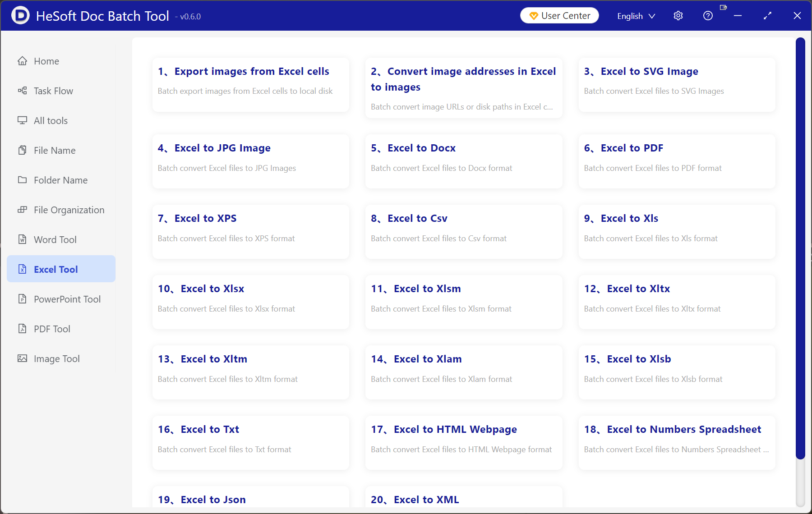Open Export images from Excel cells

pyautogui.click(x=251, y=85)
